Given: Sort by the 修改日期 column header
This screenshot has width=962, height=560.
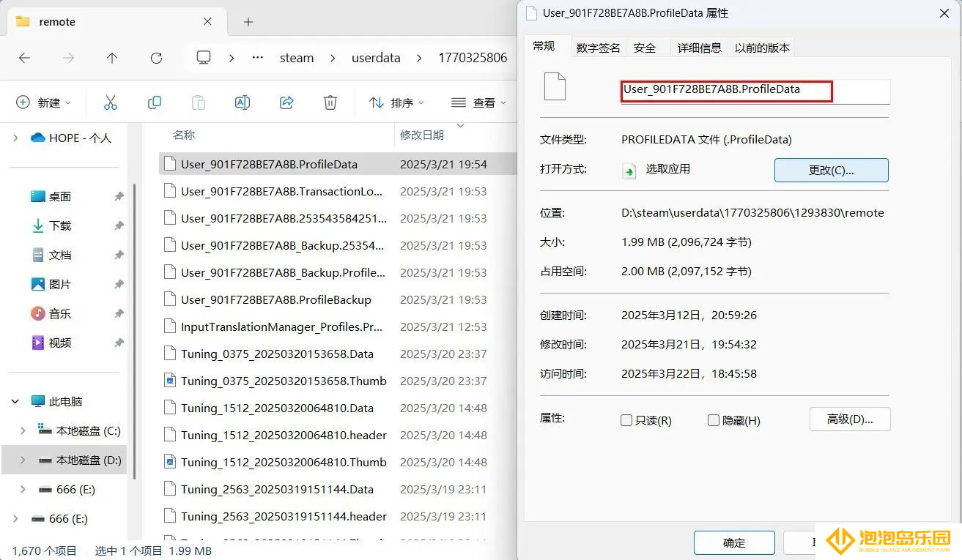Looking at the screenshot, I should (422, 135).
